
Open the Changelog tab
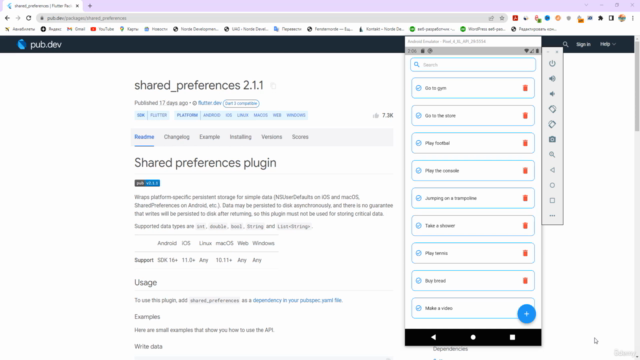click(x=177, y=137)
